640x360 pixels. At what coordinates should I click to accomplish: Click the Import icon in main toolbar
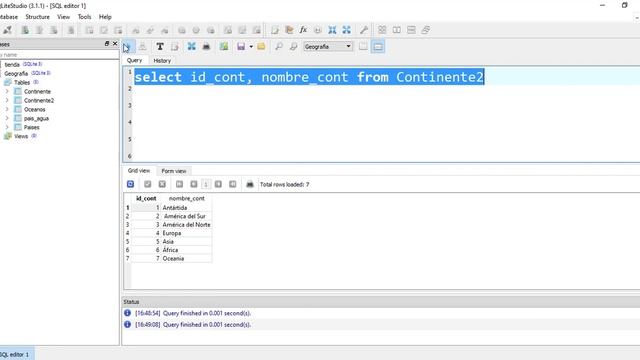coord(332,30)
